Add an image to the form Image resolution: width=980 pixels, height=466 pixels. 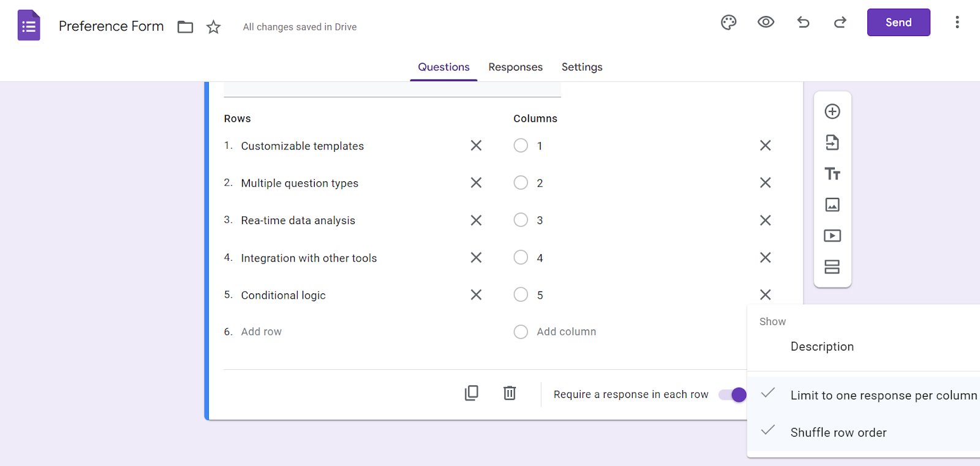(x=832, y=205)
